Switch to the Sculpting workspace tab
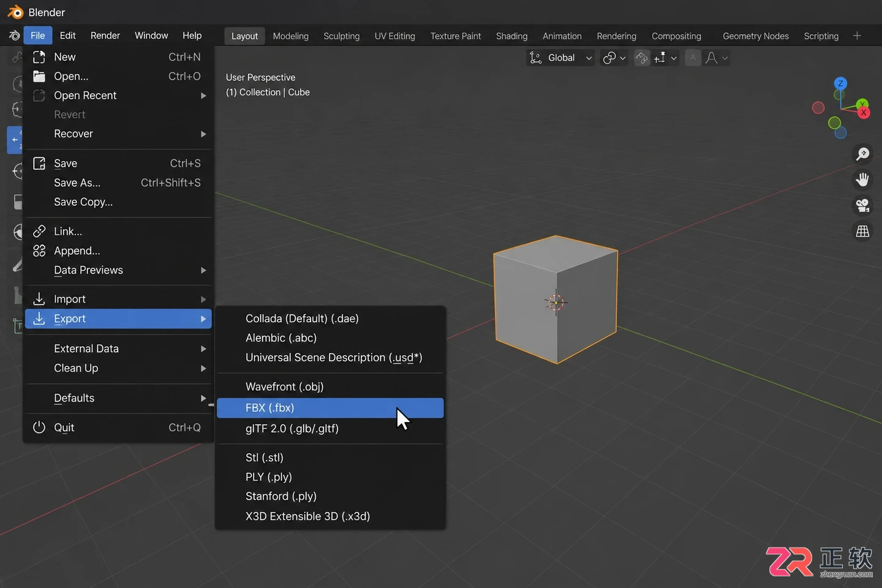882x588 pixels. click(x=342, y=36)
